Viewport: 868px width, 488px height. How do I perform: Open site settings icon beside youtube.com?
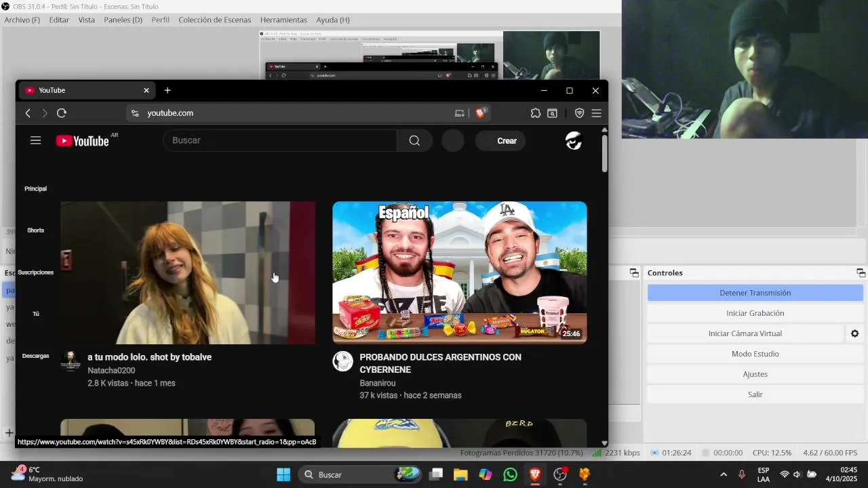pos(135,113)
